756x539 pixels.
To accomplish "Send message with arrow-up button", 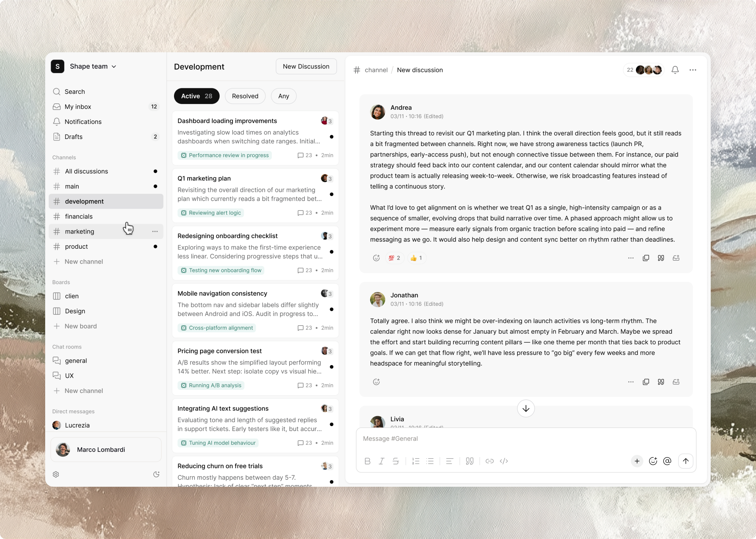I will click(685, 461).
